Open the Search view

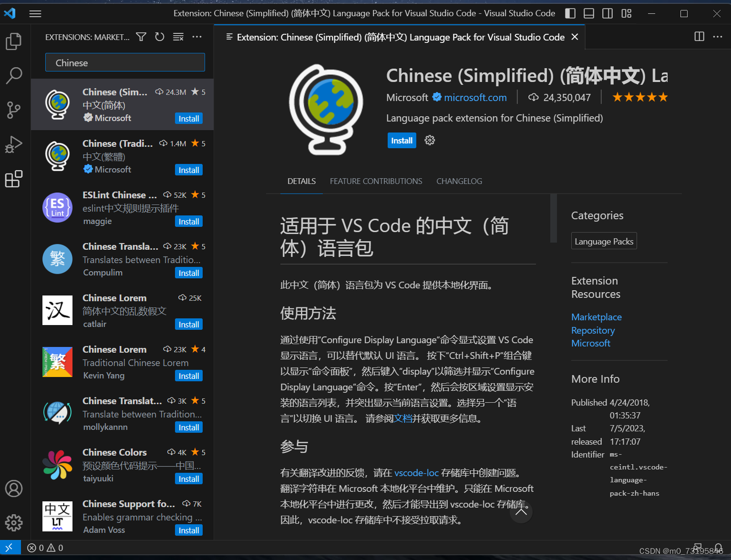coord(13,76)
